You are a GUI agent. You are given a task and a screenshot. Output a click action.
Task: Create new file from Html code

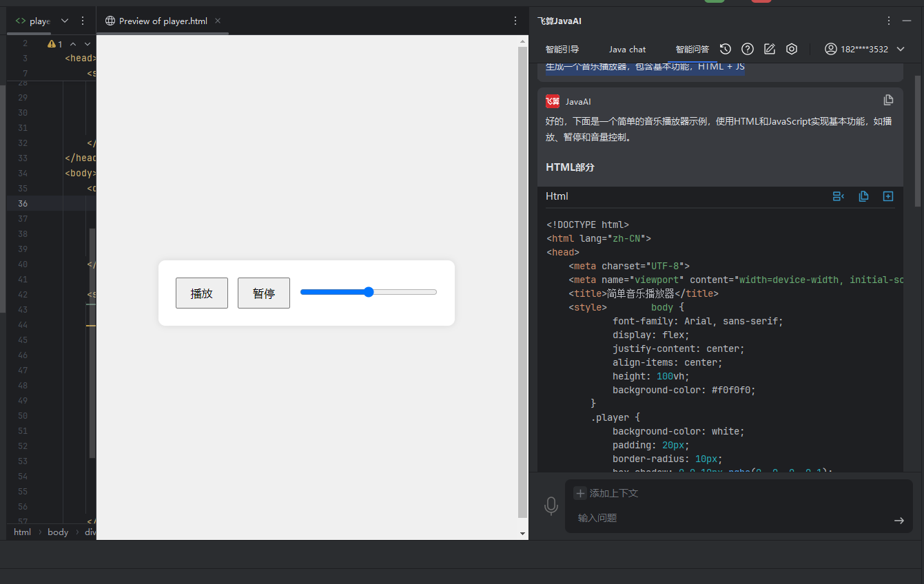pyautogui.click(x=888, y=196)
